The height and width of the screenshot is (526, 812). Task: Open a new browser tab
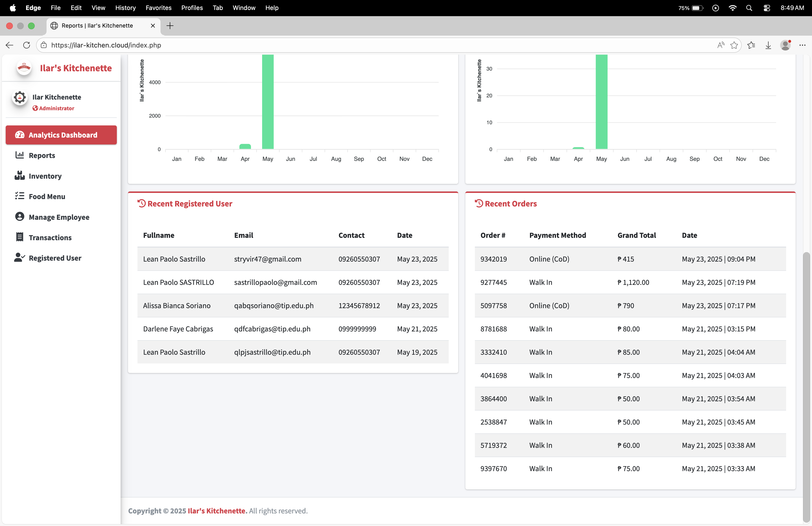[x=170, y=26]
